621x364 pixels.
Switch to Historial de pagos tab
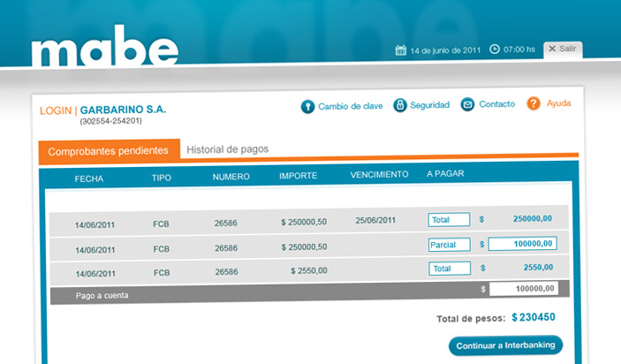(227, 149)
